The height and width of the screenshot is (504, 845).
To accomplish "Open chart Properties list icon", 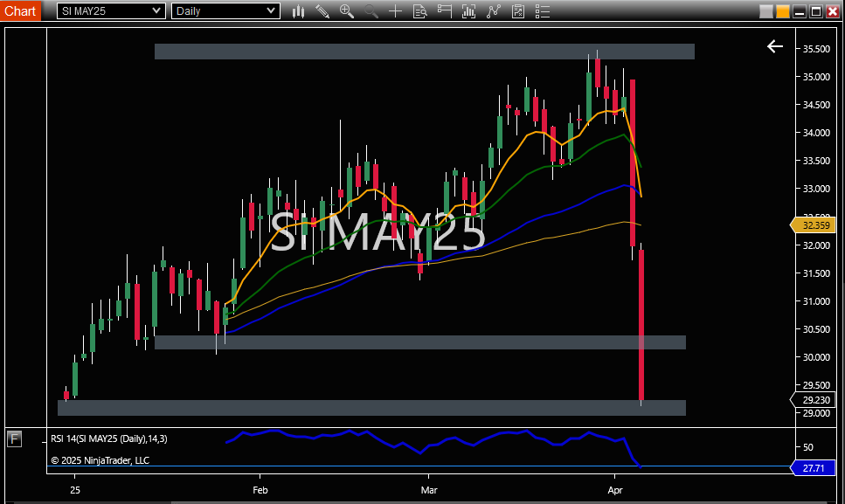I will pyautogui.click(x=542, y=11).
